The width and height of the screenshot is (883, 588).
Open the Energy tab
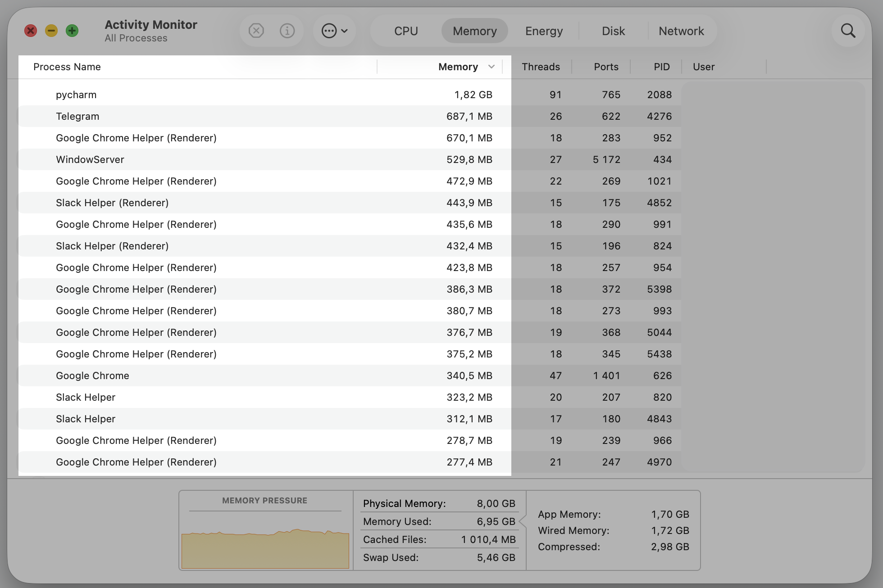pyautogui.click(x=544, y=31)
